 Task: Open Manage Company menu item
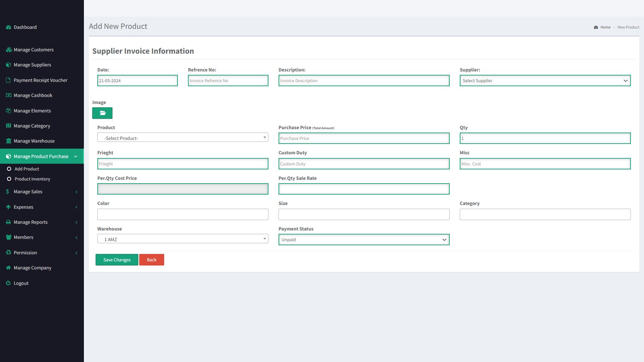click(x=42, y=268)
